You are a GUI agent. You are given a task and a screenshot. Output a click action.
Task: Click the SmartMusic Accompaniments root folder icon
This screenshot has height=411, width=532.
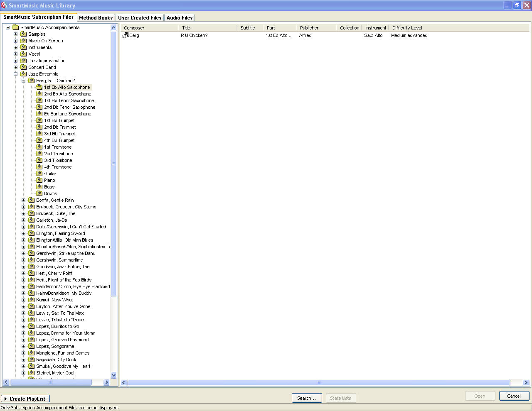(x=16, y=27)
